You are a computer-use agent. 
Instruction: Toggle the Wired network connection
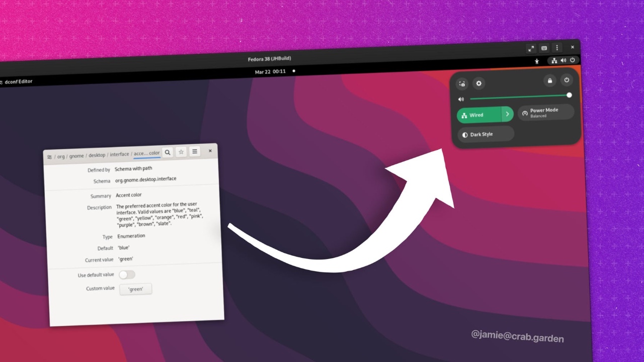[x=479, y=115]
